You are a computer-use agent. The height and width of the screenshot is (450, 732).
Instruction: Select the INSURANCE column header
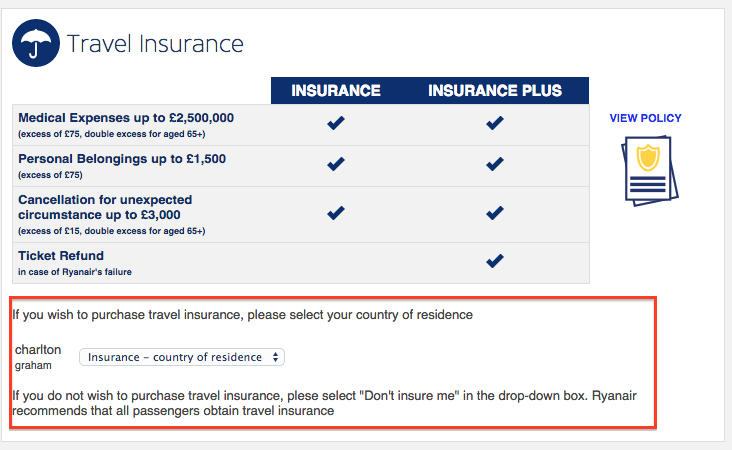[x=336, y=91]
